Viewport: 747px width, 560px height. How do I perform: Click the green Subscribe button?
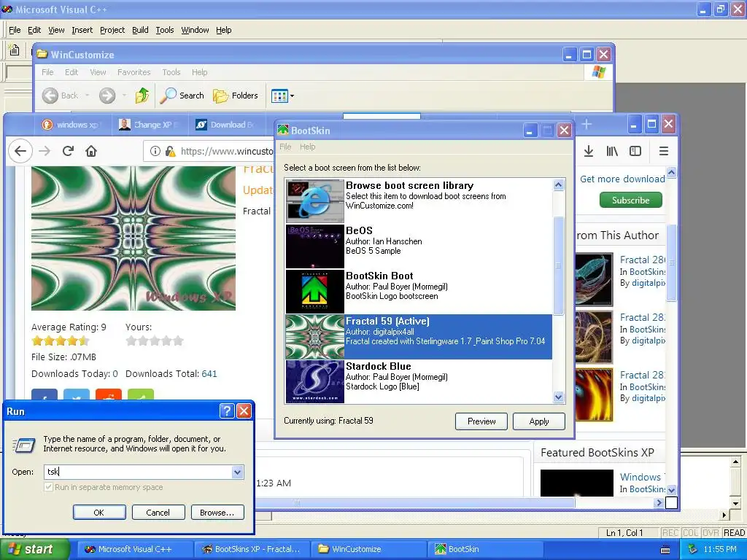point(631,200)
